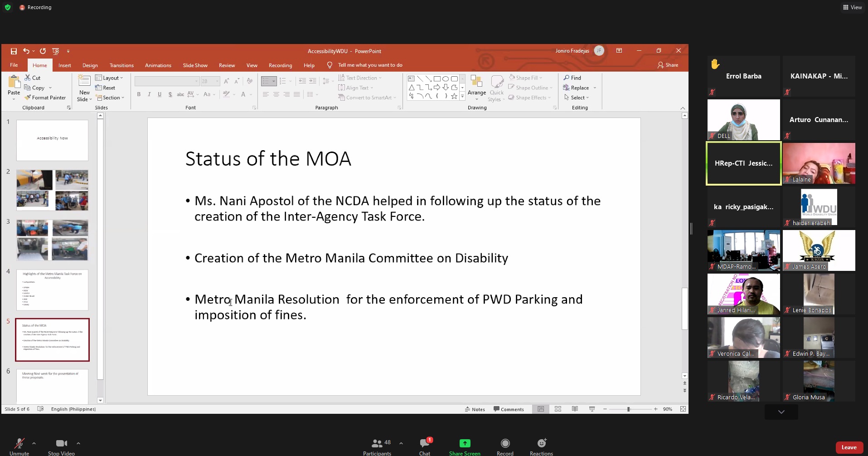
Task: Click Clear All Formatting icon
Action: pyautogui.click(x=249, y=81)
